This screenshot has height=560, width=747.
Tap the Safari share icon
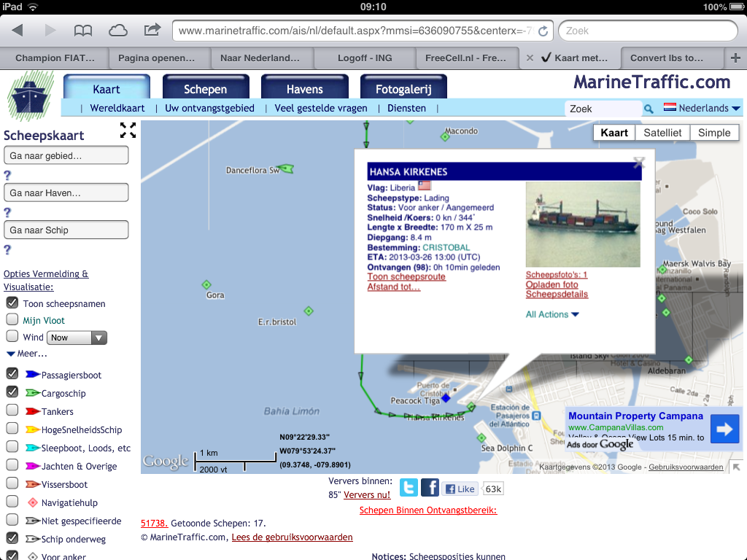(x=152, y=30)
